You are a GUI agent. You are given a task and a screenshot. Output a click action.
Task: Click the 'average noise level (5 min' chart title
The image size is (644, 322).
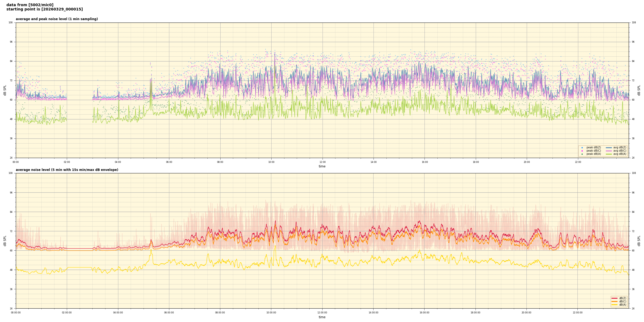point(67,170)
